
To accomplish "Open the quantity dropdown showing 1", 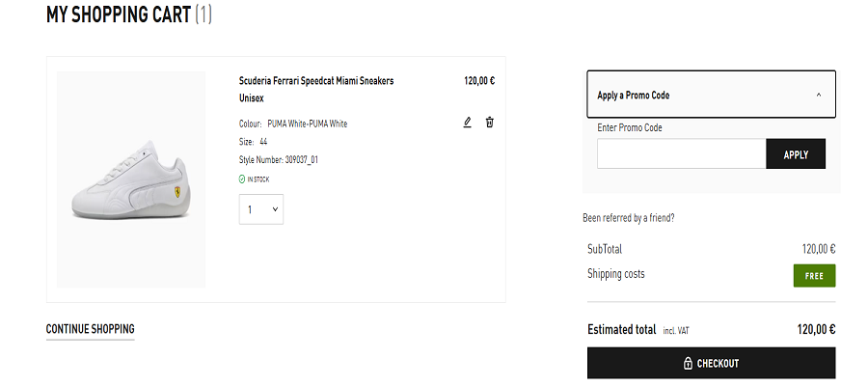I will tap(261, 209).
